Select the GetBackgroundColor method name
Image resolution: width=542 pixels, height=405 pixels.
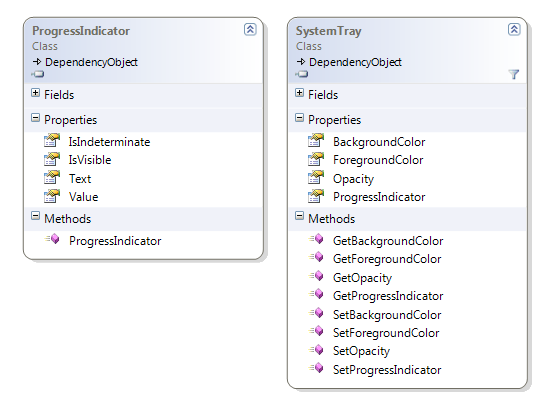tap(388, 241)
